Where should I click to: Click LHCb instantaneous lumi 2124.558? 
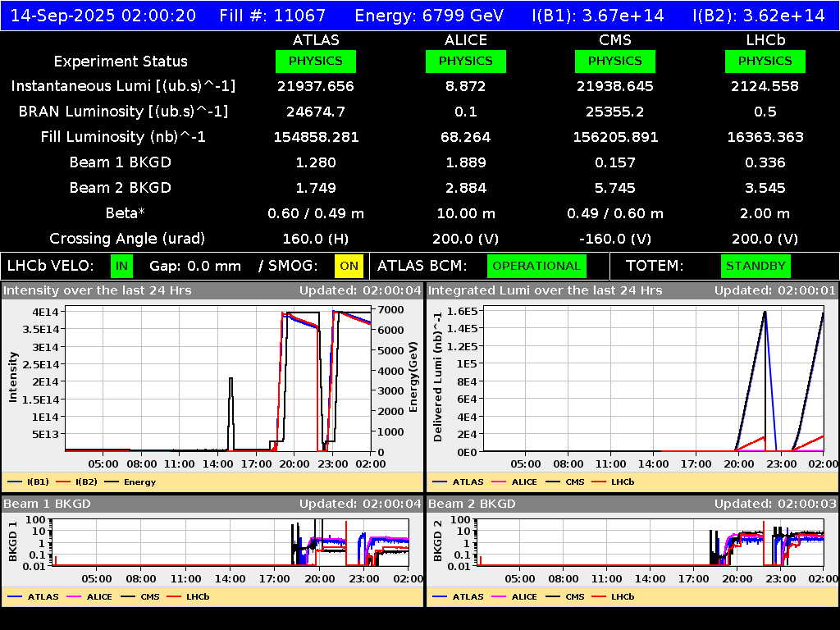pyautogui.click(x=765, y=86)
